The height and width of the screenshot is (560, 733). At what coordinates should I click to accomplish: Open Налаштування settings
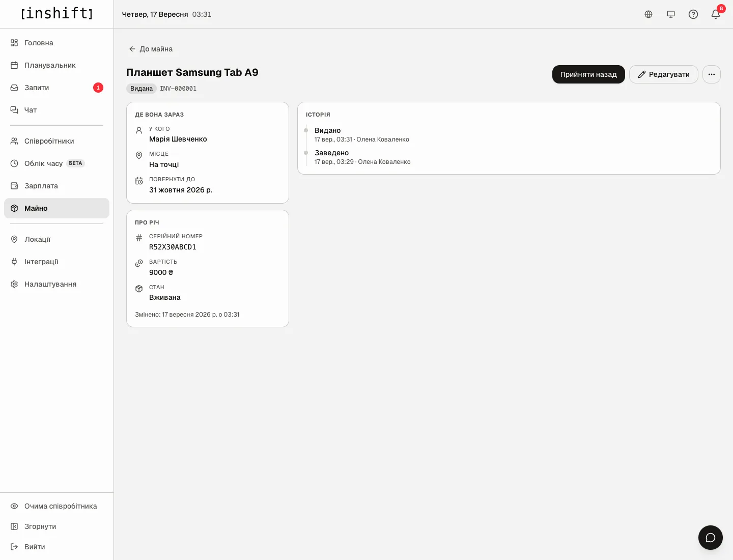click(x=57, y=284)
